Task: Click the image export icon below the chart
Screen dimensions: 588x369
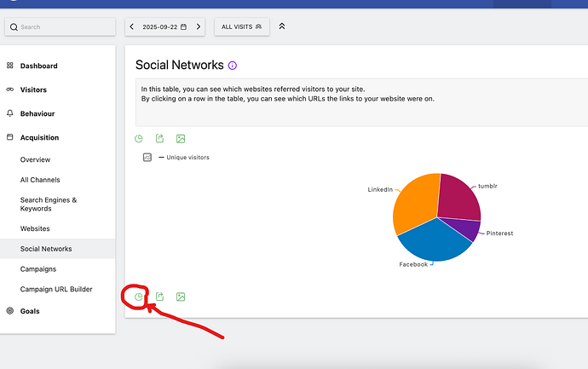Action: coord(181,297)
